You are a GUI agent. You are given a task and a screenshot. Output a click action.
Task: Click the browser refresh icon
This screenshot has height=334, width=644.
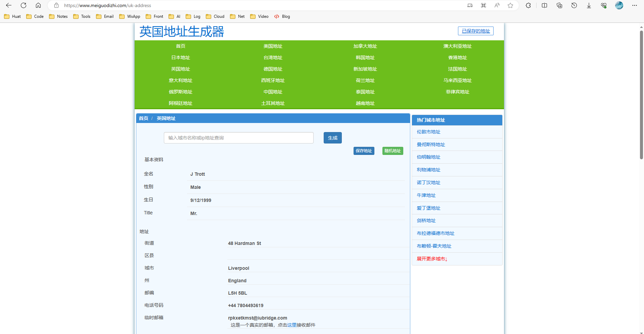coord(24,5)
